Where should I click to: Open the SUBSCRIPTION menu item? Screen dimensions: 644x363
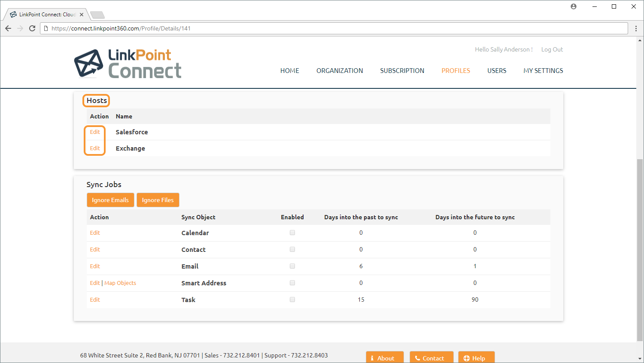point(402,71)
